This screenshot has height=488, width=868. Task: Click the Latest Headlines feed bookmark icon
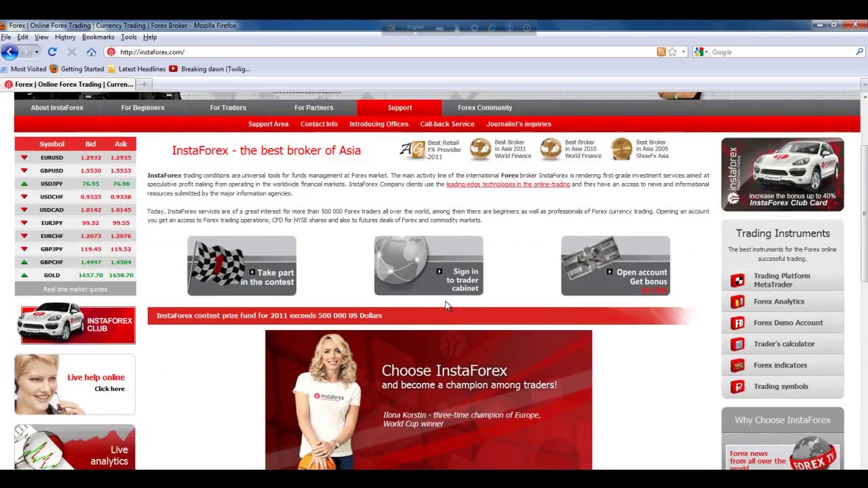click(x=112, y=69)
